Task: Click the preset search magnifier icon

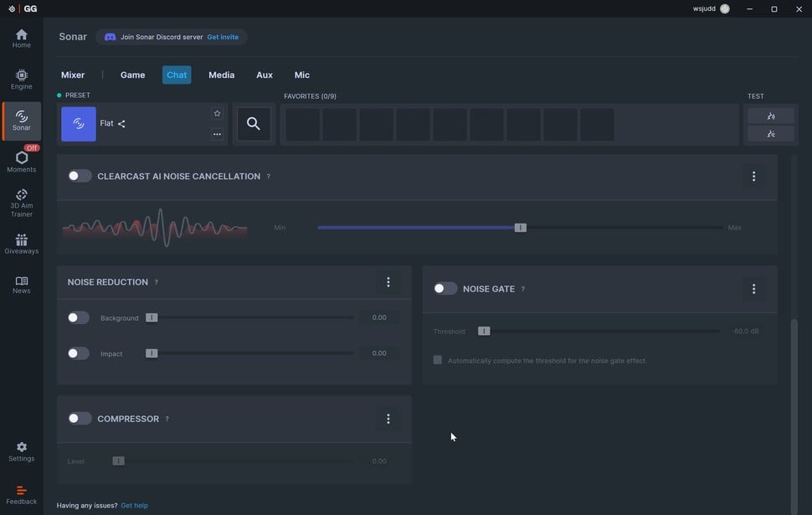Action: [254, 124]
